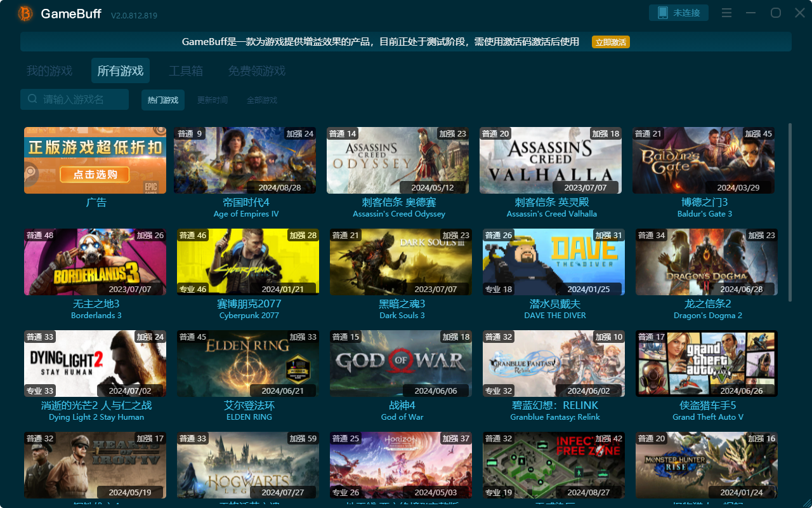Switch to the 我的游戏 tab
812x508 pixels.
coord(49,70)
